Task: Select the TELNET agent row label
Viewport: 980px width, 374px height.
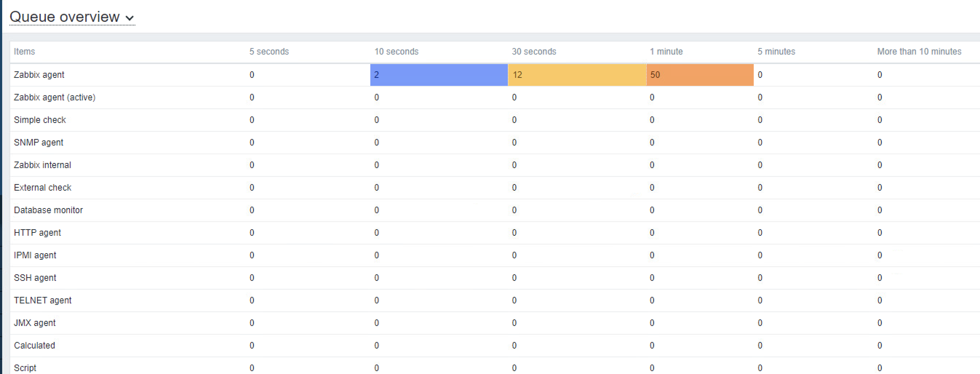Action: [43, 301]
